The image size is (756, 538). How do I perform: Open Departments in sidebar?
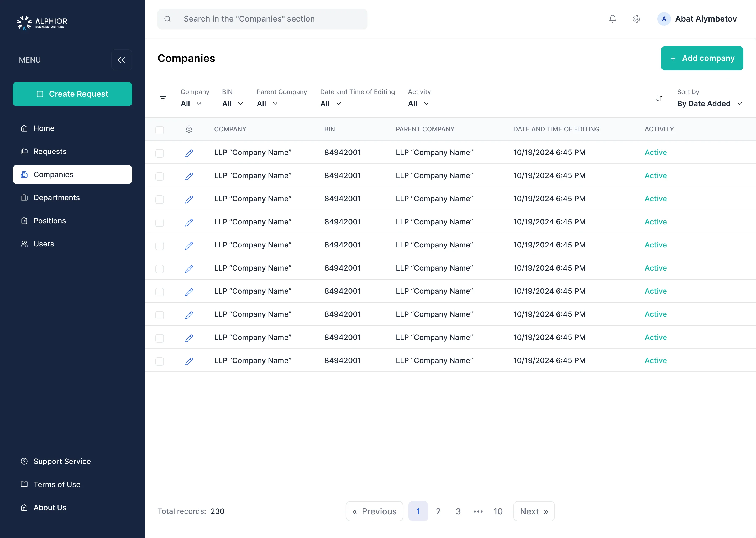[72, 198]
